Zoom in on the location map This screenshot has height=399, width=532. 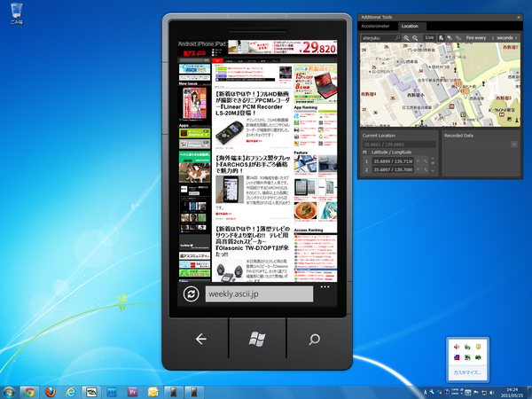click(406, 38)
